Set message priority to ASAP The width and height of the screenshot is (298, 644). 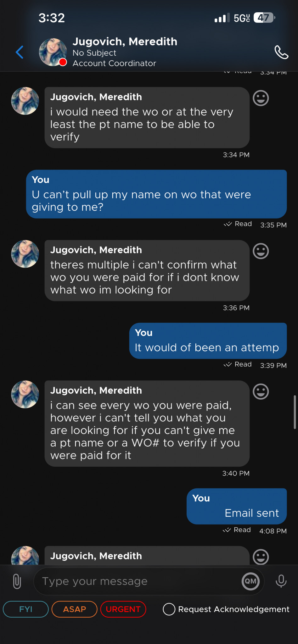click(74, 609)
